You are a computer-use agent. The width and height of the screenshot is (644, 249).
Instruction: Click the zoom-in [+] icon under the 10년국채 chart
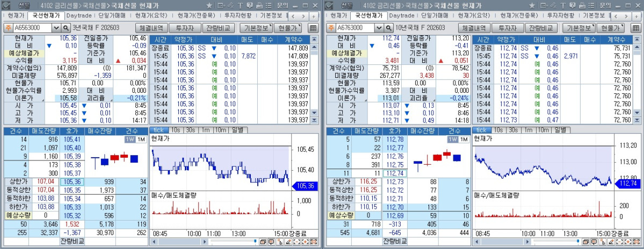[628, 242]
